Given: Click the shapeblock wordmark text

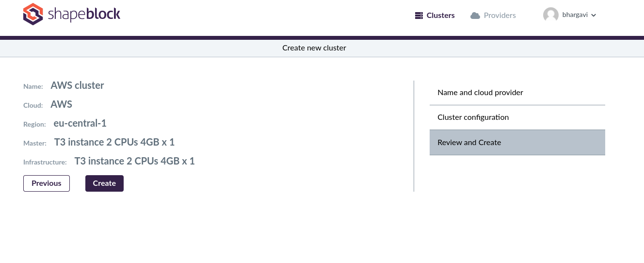Looking at the screenshot, I should [84, 15].
